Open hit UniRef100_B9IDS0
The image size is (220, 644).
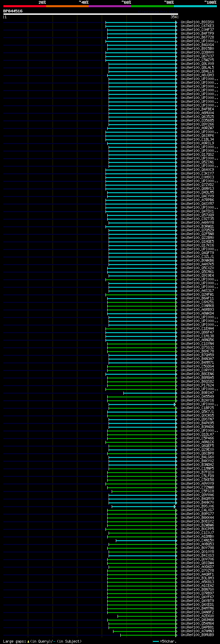tap(197, 22)
